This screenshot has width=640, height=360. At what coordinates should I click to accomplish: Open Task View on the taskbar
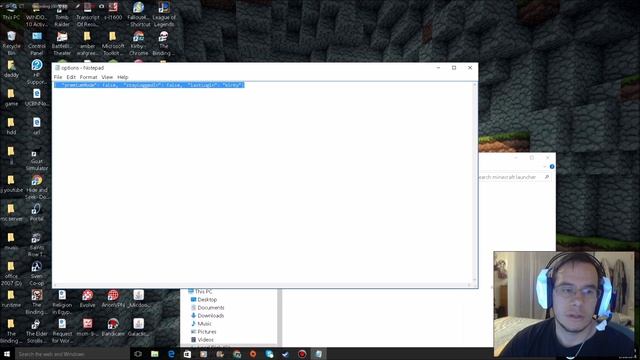[x=138, y=354]
